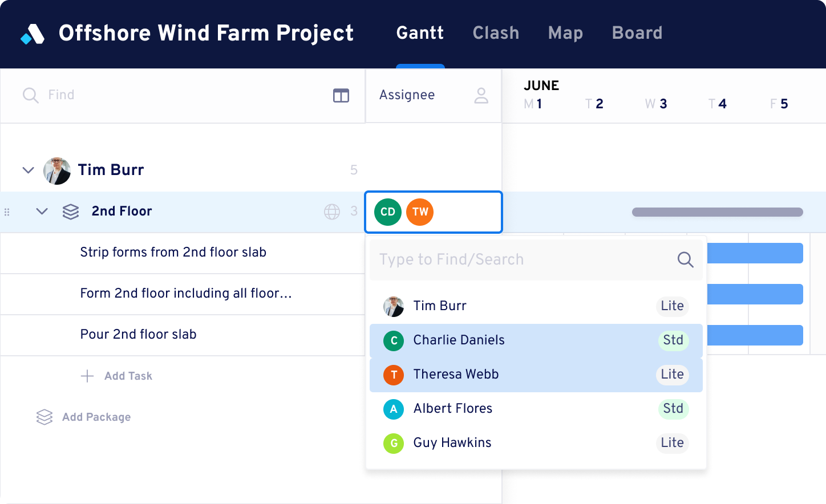The width and height of the screenshot is (826, 504).
Task: Click the Add Task button
Action: click(128, 376)
